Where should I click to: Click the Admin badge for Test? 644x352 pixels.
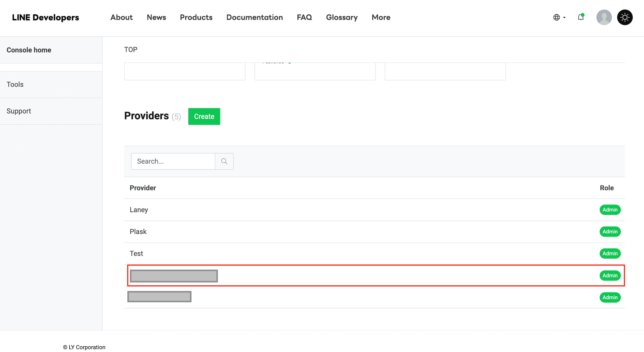click(610, 254)
